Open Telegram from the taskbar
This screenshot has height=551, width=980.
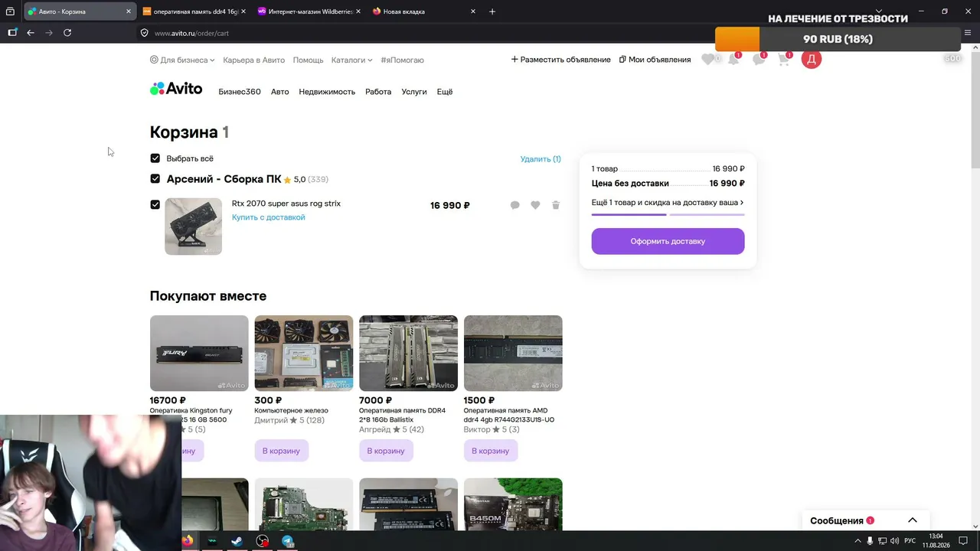click(288, 541)
